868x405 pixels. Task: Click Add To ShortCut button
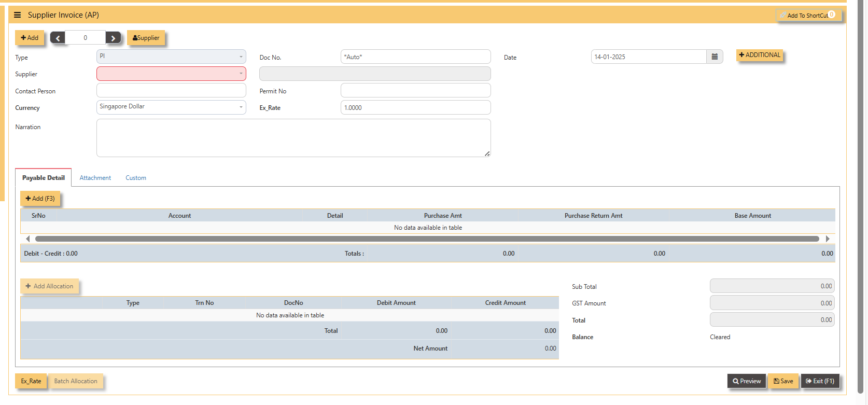(808, 16)
